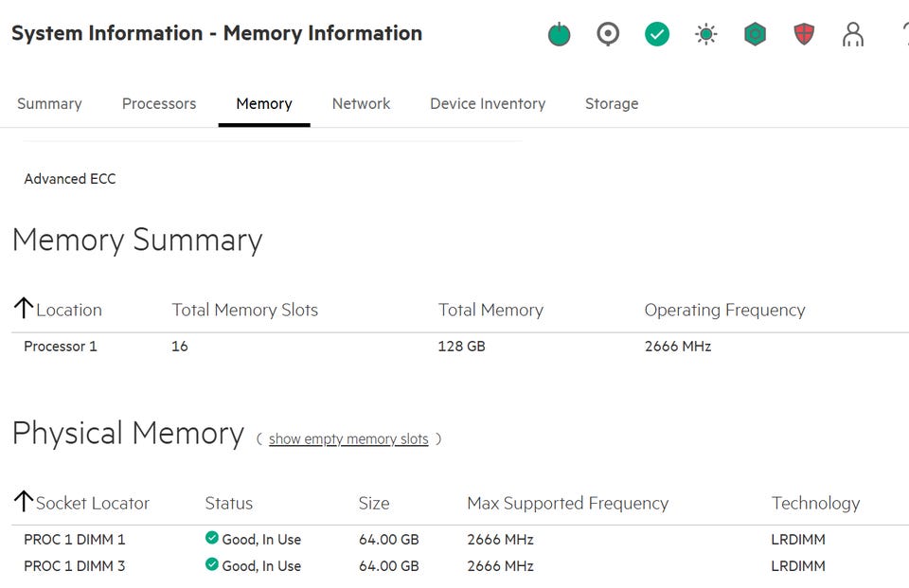This screenshot has width=909, height=588.
Task: Select the PROC 1 DIMM 1 row
Action: pos(75,540)
